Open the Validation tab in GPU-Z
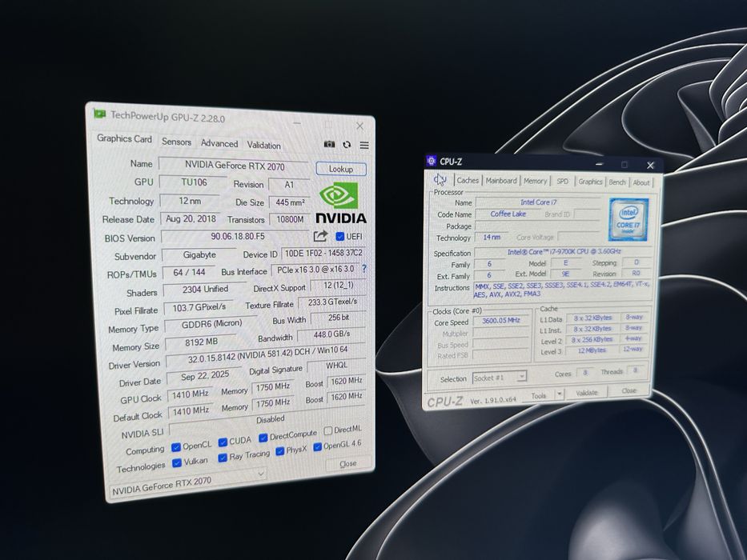 pyautogui.click(x=263, y=146)
